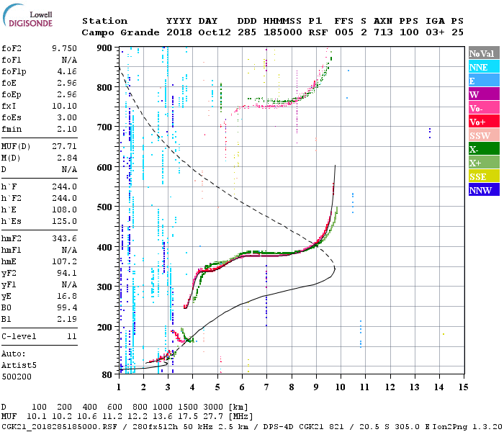Click the CGK21_2018285185000.RSF filename
504x432 pixels.
click(59, 427)
